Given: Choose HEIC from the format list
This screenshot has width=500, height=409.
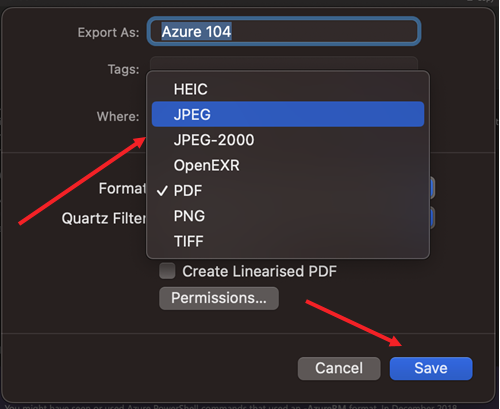Looking at the screenshot, I should (x=288, y=89).
